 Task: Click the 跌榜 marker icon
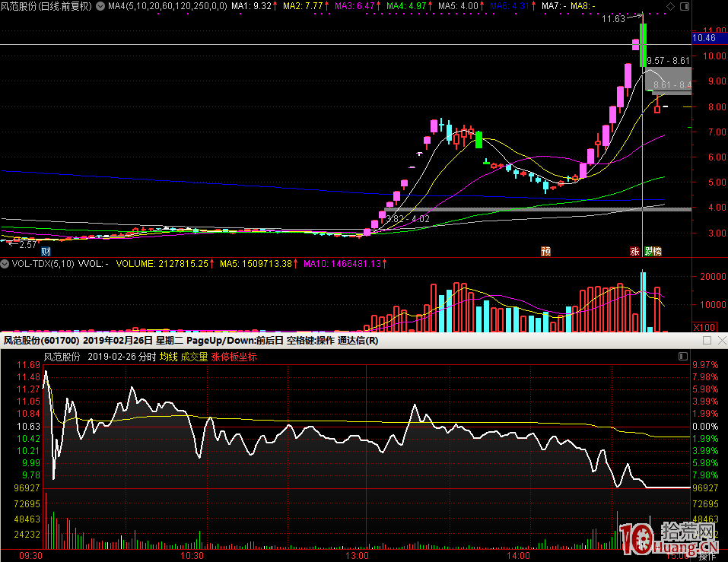653,251
